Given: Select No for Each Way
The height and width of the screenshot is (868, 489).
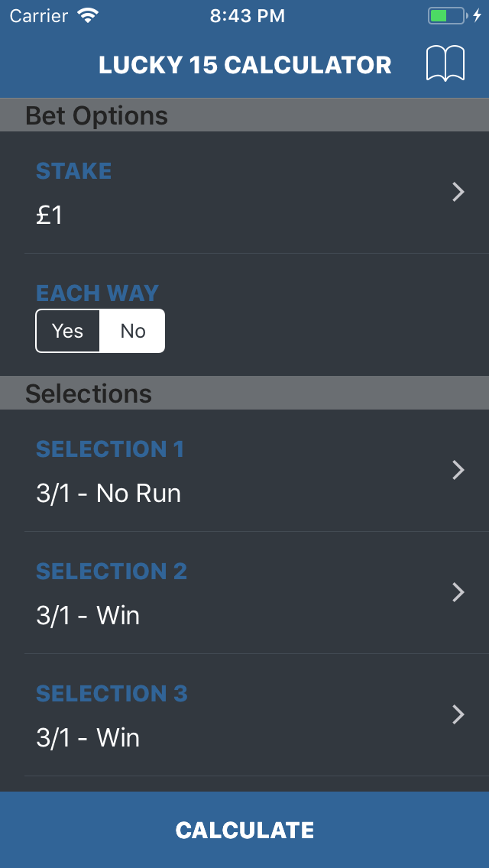Looking at the screenshot, I should point(132,331).
